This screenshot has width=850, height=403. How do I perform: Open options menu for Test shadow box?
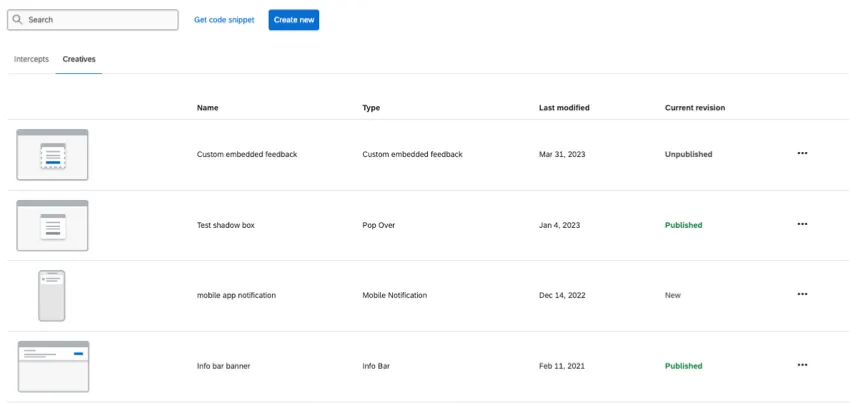point(802,225)
